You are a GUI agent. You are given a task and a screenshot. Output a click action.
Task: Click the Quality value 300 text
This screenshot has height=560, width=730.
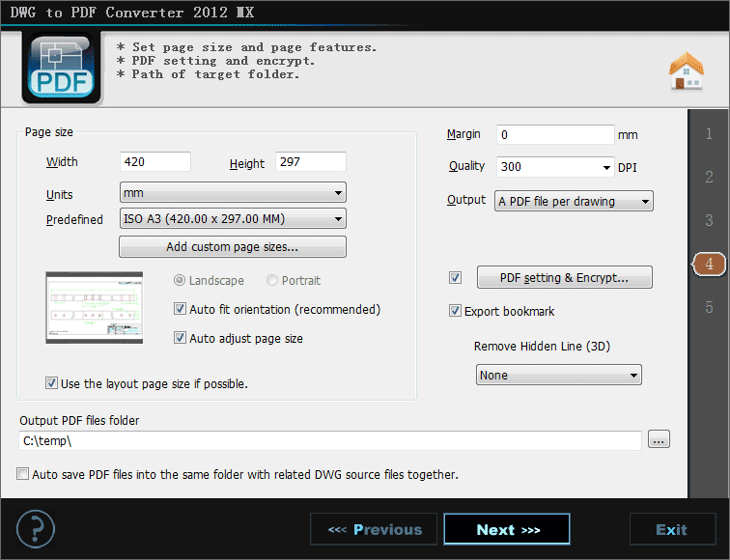[x=511, y=167]
